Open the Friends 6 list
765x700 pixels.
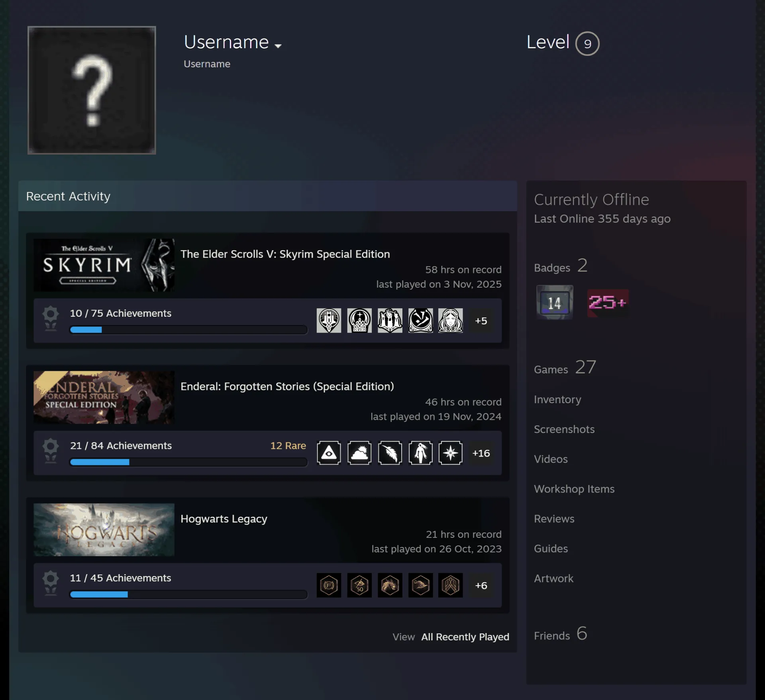pos(561,633)
